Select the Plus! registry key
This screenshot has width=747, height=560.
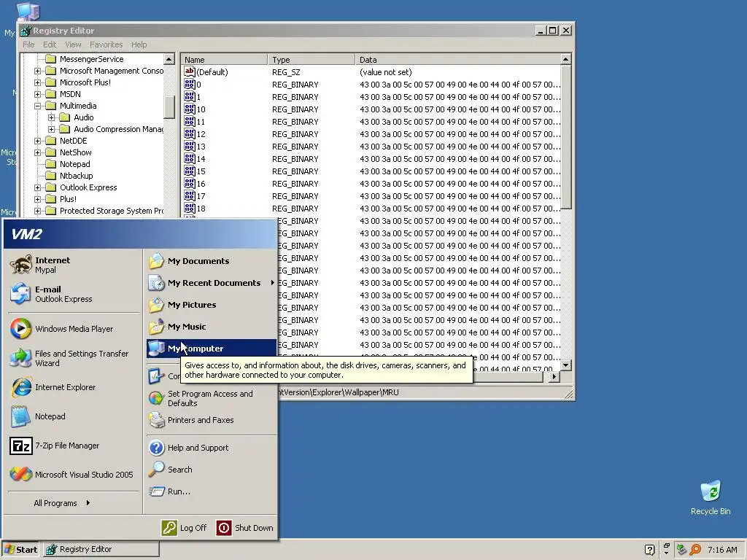pos(68,199)
